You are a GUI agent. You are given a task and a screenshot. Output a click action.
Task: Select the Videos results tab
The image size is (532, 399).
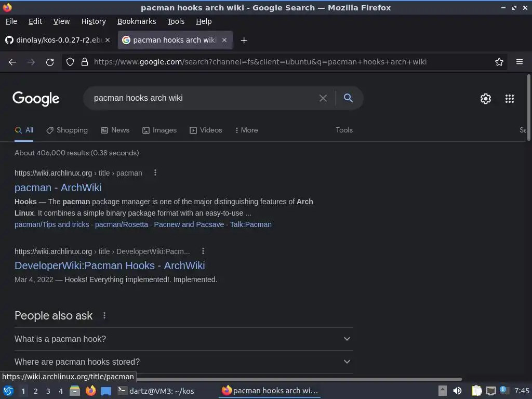pyautogui.click(x=206, y=130)
